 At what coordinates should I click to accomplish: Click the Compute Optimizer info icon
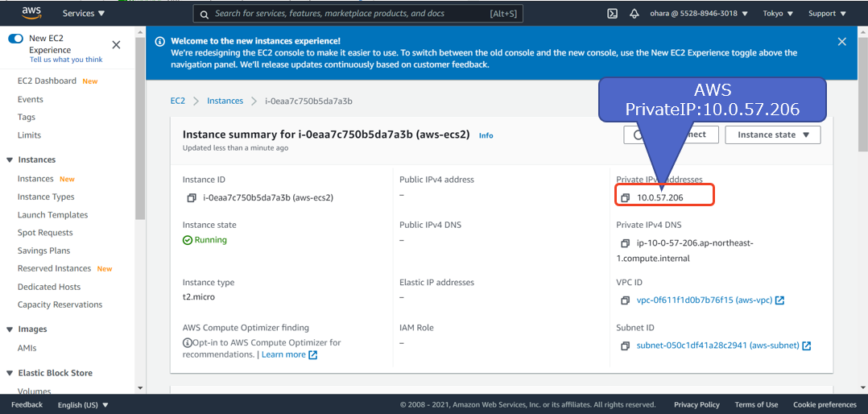tap(187, 342)
